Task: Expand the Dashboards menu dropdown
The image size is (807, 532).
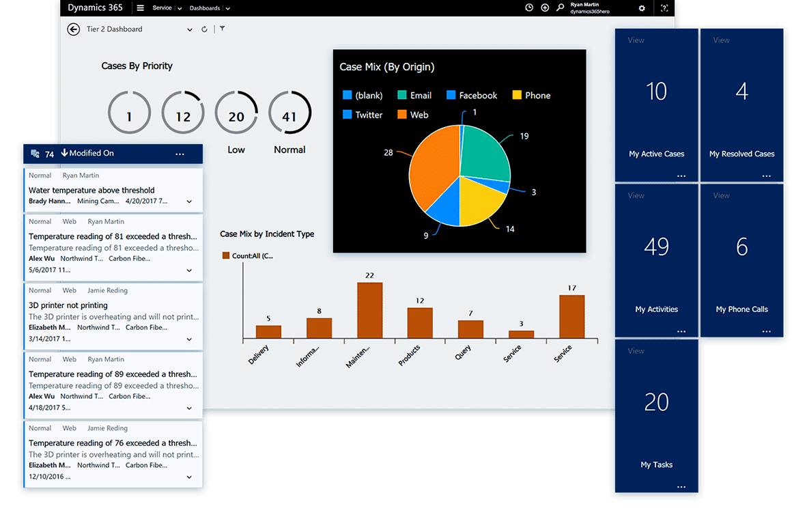Action: (228, 8)
